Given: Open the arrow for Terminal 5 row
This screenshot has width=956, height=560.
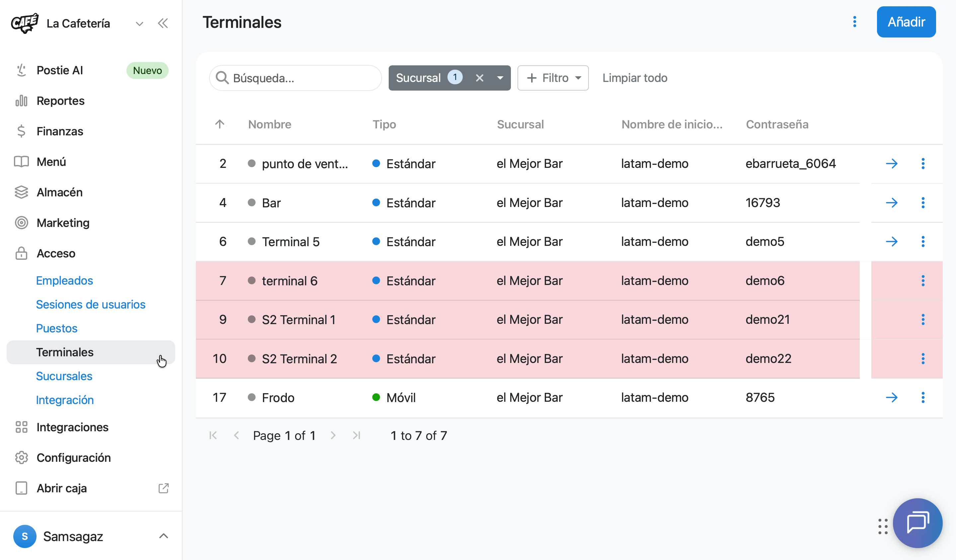Looking at the screenshot, I should pos(892,242).
